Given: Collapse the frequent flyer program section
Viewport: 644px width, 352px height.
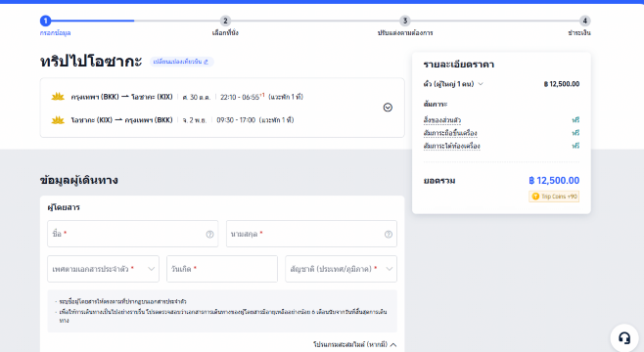Looking at the screenshot, I should (x=355, y=344).
